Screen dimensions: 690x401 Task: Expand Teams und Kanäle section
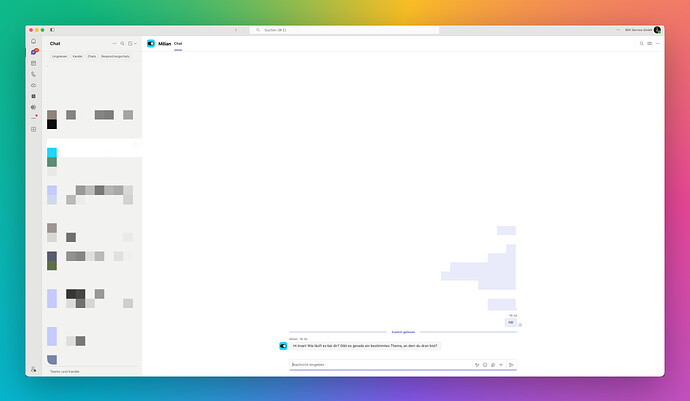(x=65, y=372)
